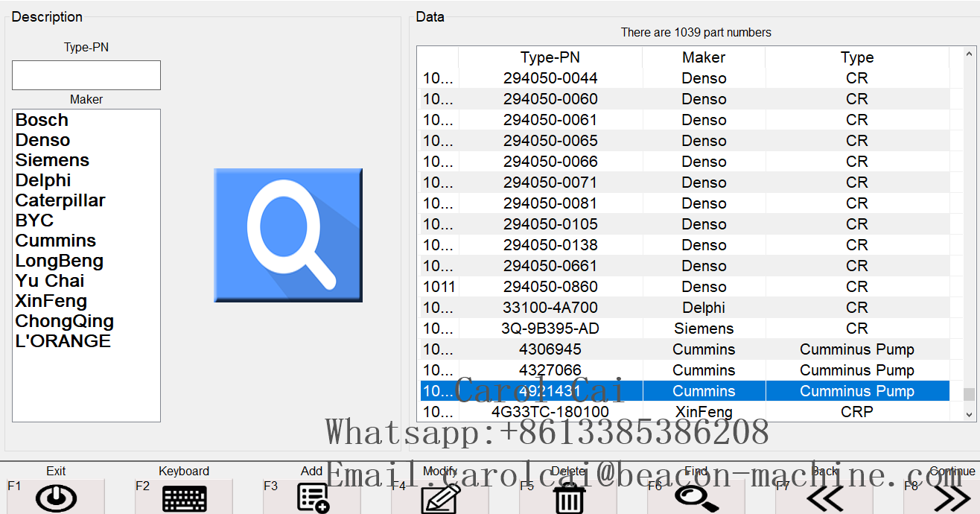980x514 pixels.
Task: Click part number 294050-0061 row
Action: point(684,120)
